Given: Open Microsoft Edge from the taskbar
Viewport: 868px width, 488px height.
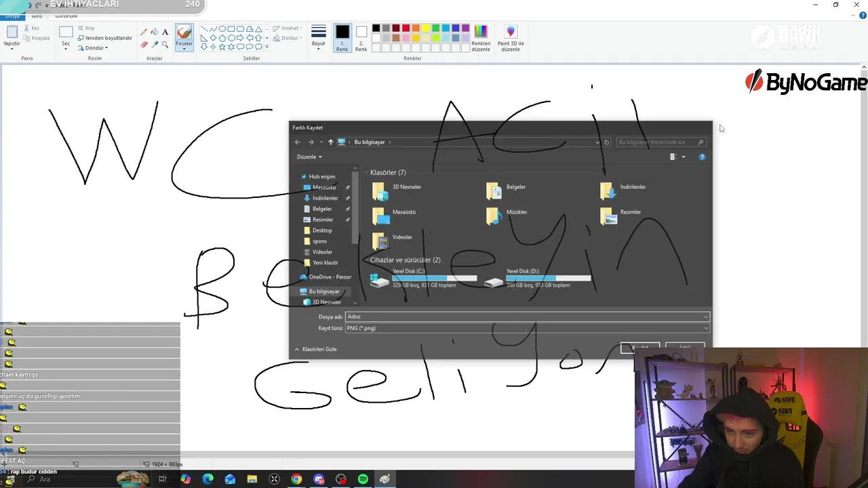Looking at the screenshot, I should coord(208,479).
